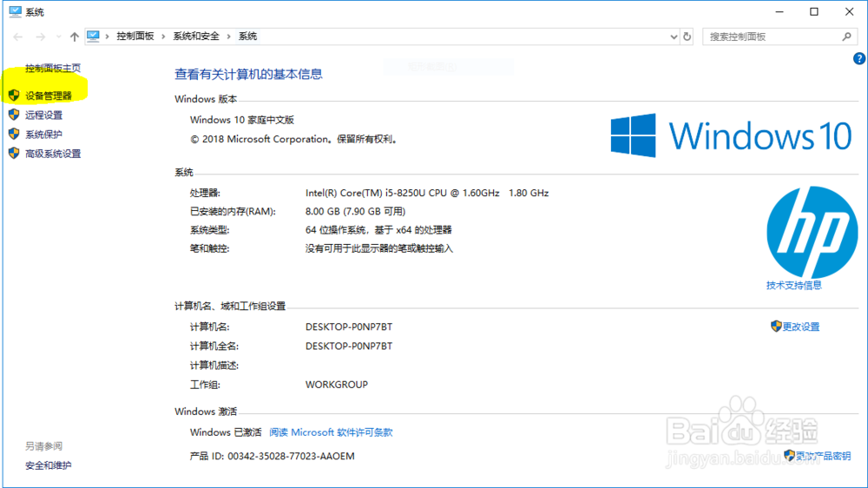This screenshot has height=488, width=868.
Task: Click shield icon beside 高级系统设置
Action: click(x=14, y=154)
